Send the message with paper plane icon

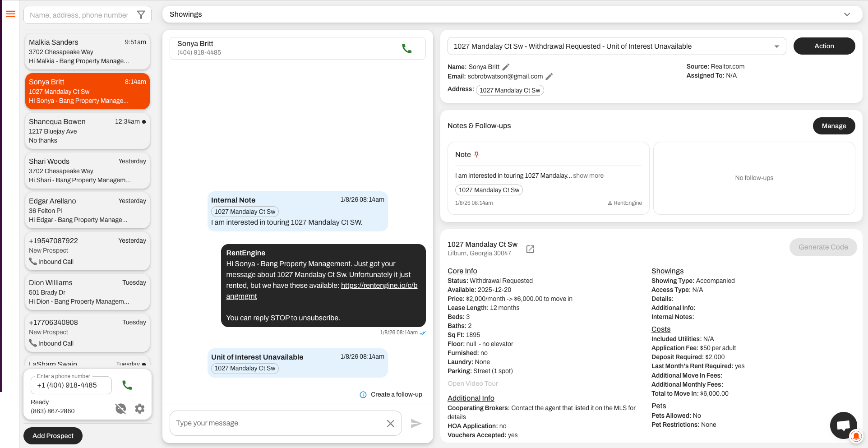point(416,423)
